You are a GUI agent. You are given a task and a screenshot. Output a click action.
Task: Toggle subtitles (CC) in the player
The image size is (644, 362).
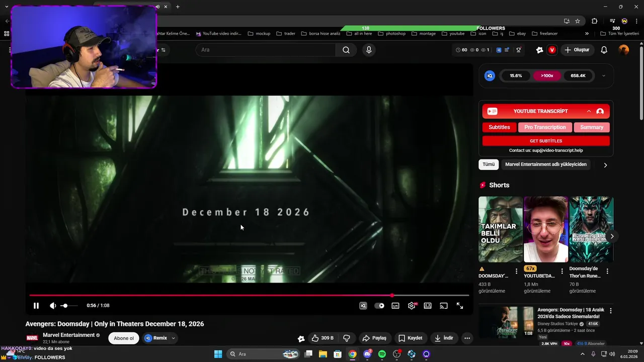395,306
